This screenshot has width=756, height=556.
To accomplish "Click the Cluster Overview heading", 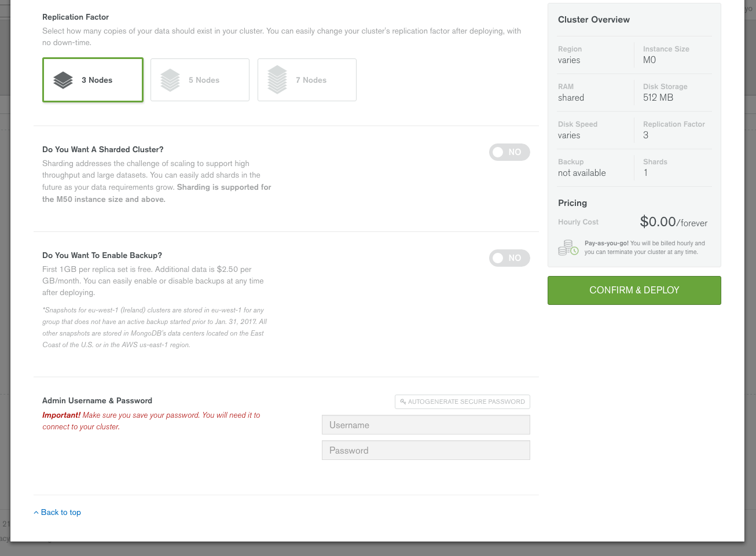I will [x=593, y=20].
